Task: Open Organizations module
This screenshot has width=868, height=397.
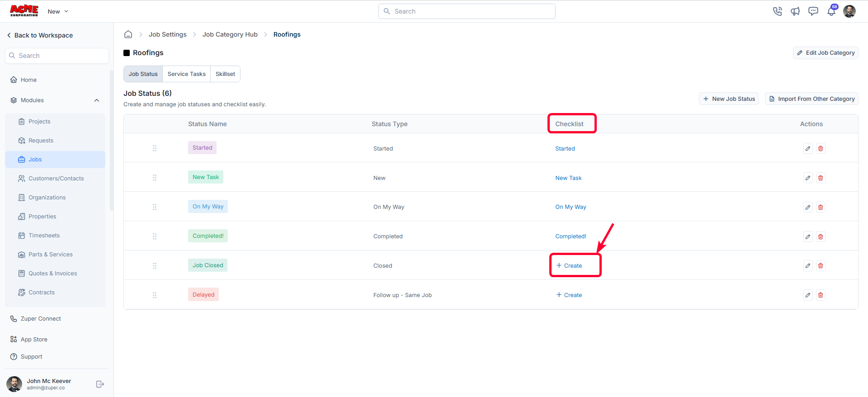Action: click(x=55, y=198)
